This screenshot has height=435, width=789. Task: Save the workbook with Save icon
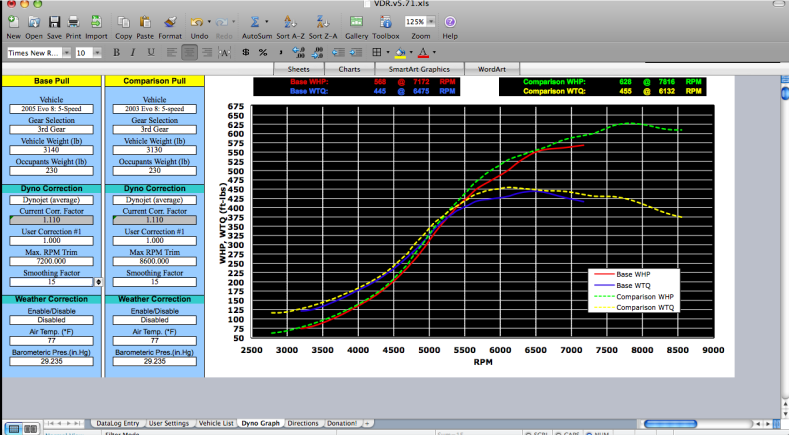point(54,22)
